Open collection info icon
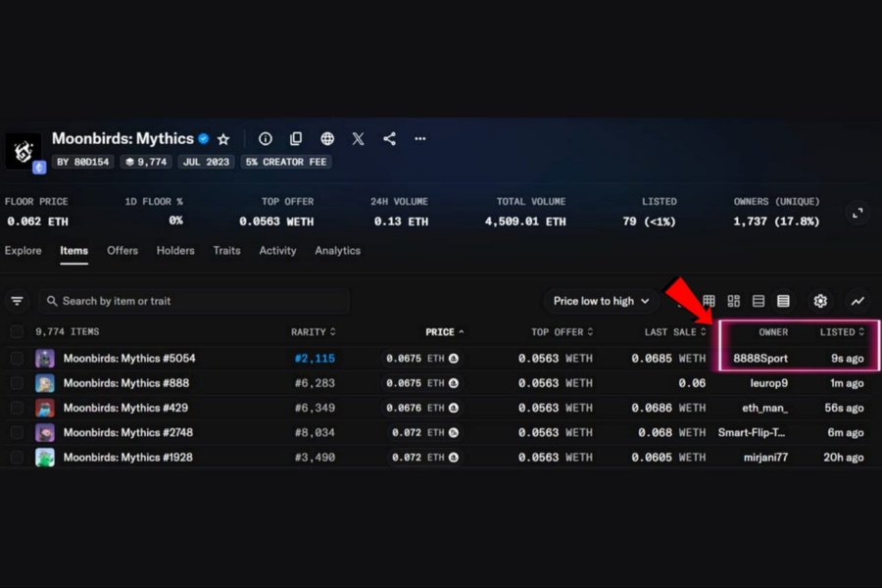Image resolution: width=882 pixels, height=588 pixels. pyautogui.click(x=265, y=138)
